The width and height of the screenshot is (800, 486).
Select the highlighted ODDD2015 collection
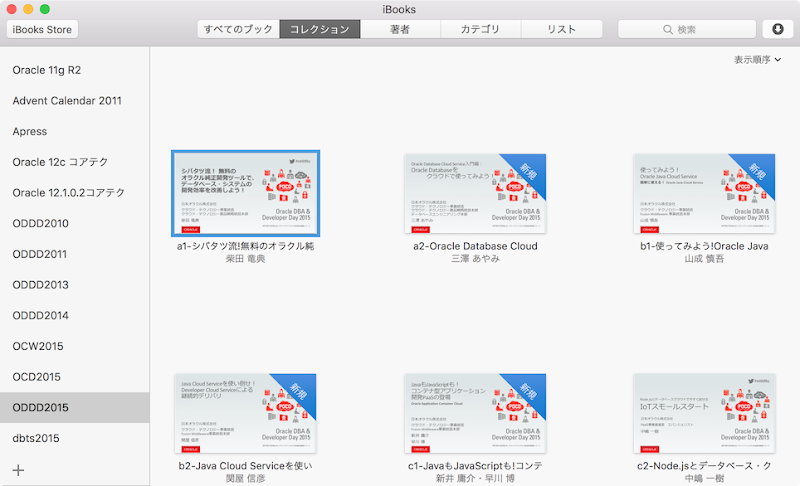(x=74, y=407)
